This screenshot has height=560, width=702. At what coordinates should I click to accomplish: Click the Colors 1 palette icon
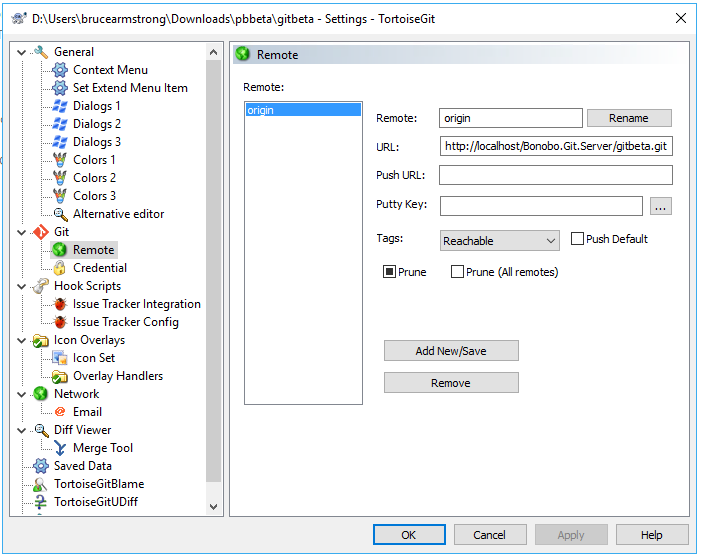(60, 160)
